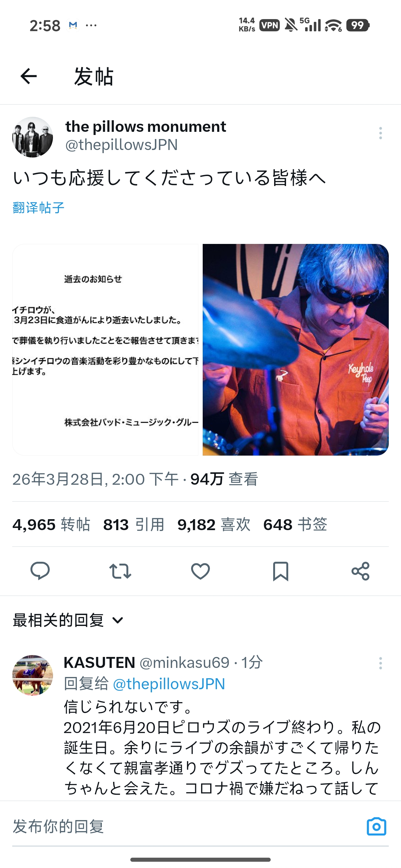
Task: Open the reply comment bubble icon
Action: (x=40, y=571)
